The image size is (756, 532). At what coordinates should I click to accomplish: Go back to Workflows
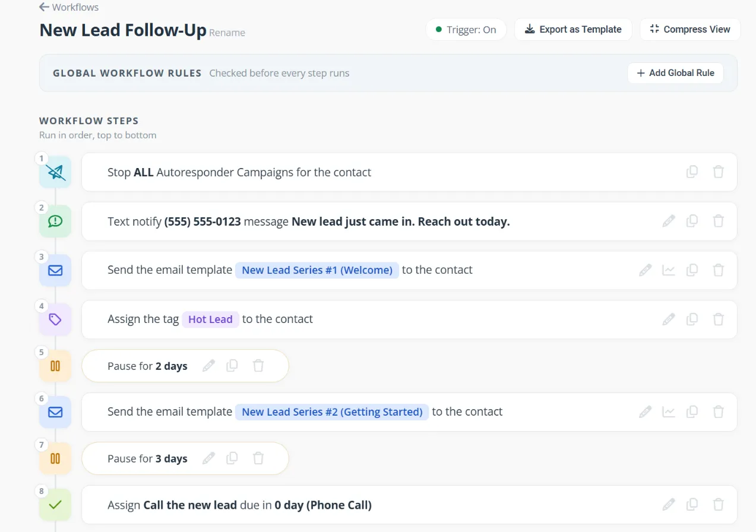[69, 7]
